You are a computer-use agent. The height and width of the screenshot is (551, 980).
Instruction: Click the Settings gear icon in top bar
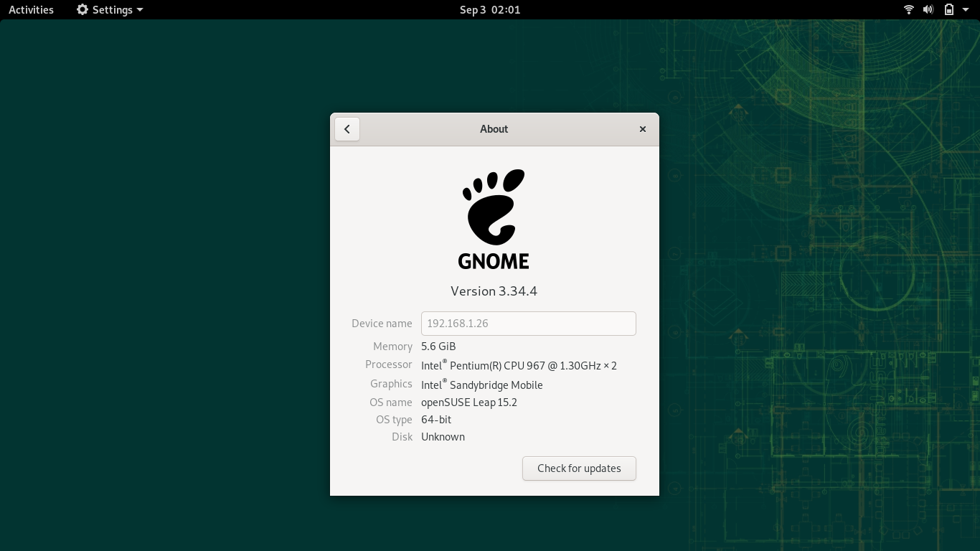(x=83, y=9)
